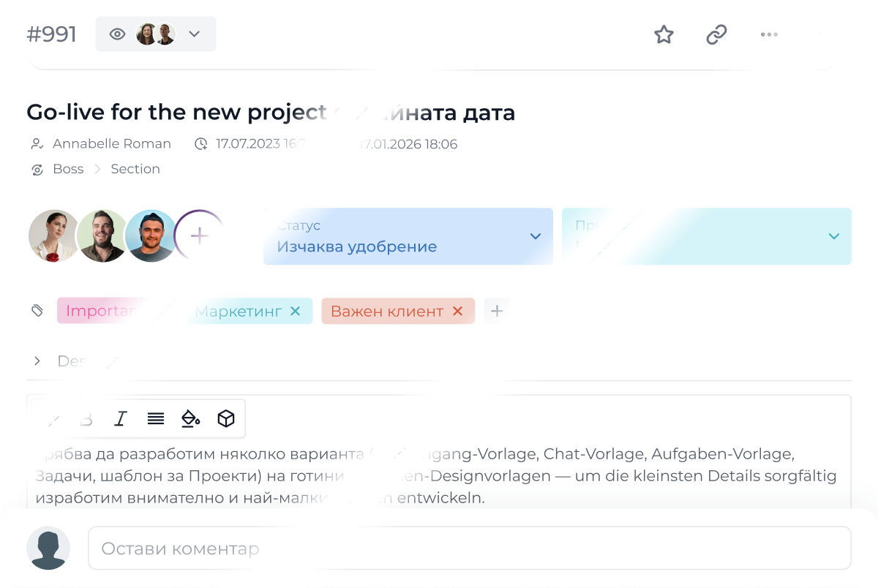Open the Boss breadcrumb link

click(x=68, y=169)
